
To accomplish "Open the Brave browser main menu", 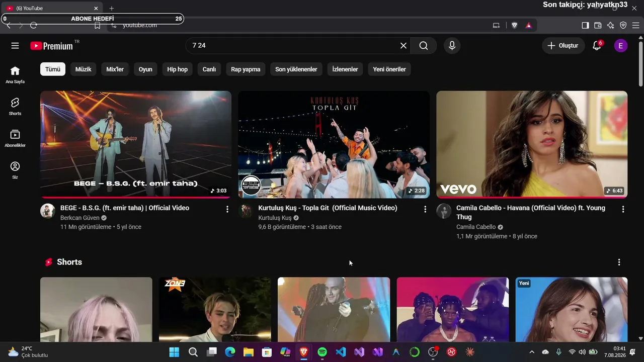I will point(635,25).
